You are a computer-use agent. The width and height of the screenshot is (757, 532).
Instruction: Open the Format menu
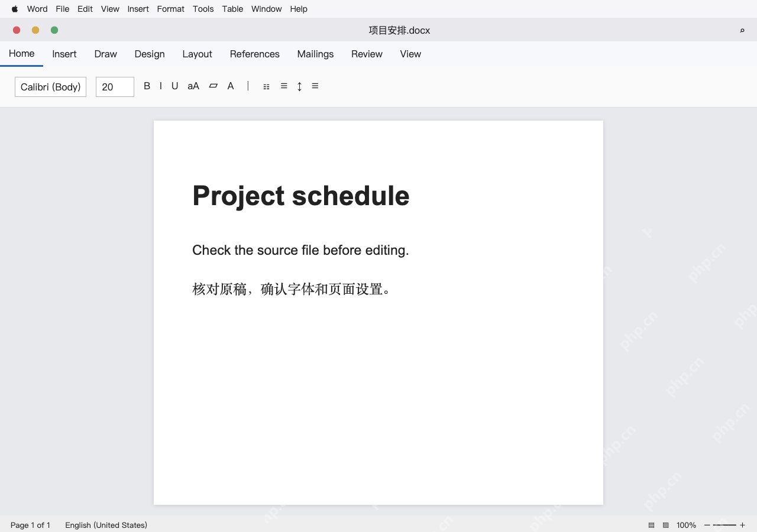pyautogui.click(x=170, y=9)
